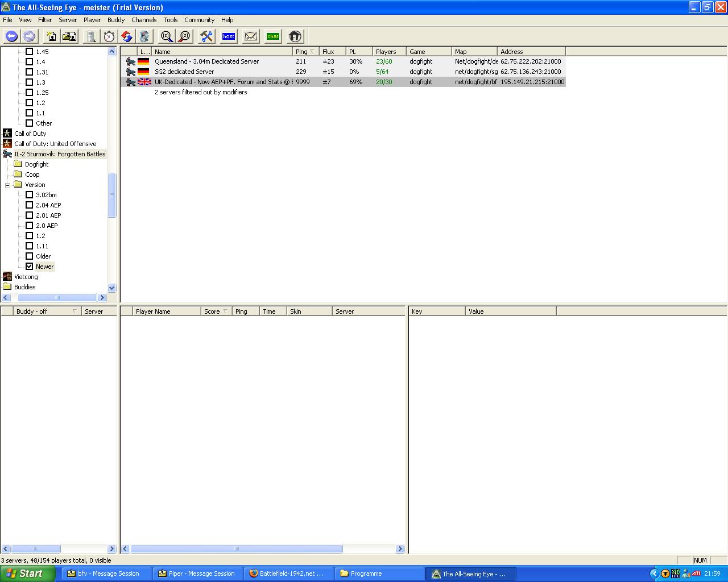Sort the Buddy - off column header
Viewport: 728px width, 582px height.
tap(47, 311)
